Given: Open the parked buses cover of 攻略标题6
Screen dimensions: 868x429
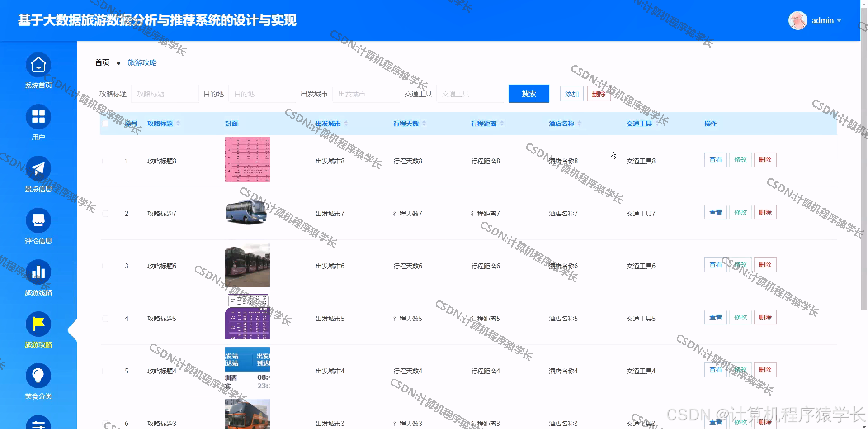Looking at the screenshot, I should (x=248, y=264).
